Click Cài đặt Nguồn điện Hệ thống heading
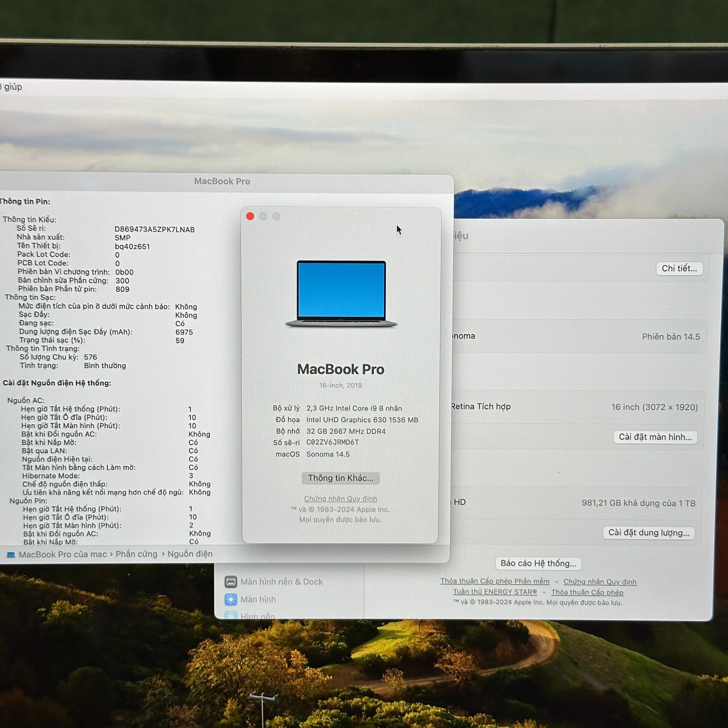This screenshot has height=728, width=728. [x=57, y=383]
